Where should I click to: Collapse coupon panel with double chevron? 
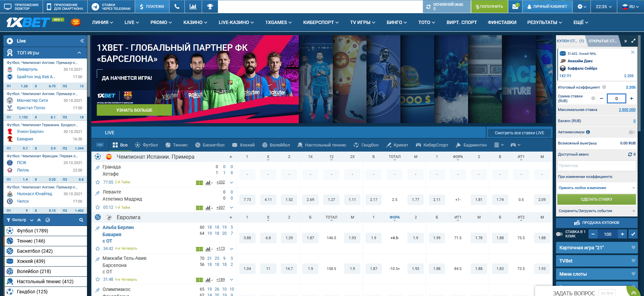click(625, 41)
